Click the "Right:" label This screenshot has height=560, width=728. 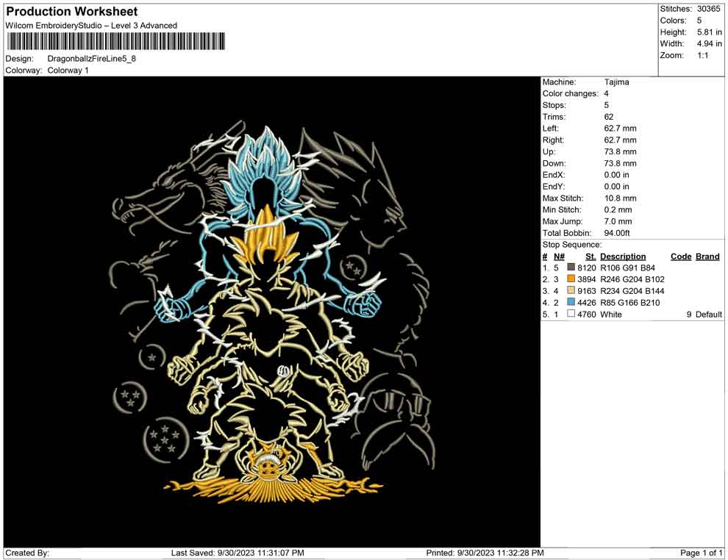point(554,140)
